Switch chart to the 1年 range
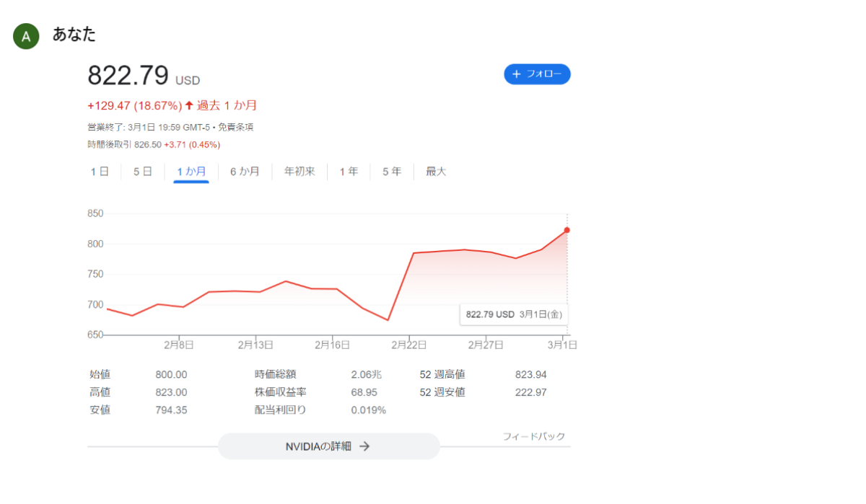This screenshot has width=866, height=504. [x=349, y=172]
